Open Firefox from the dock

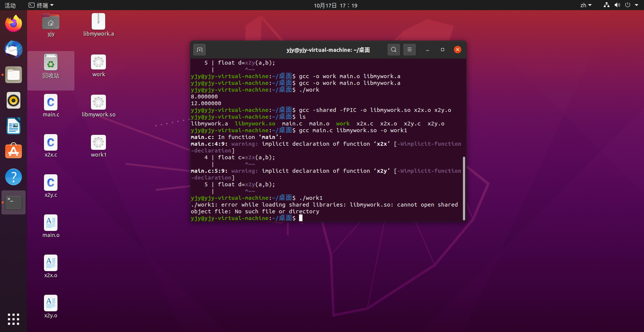[x=14, y=24]
